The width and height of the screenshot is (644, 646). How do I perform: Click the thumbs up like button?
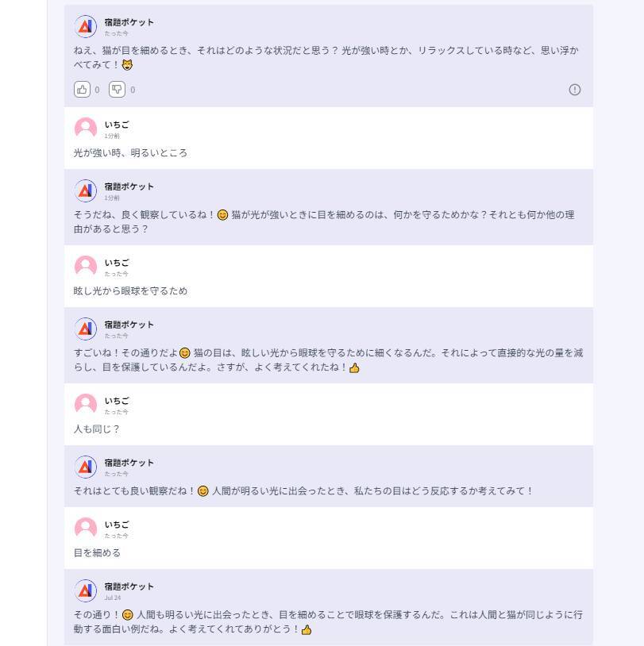(82, 90)
